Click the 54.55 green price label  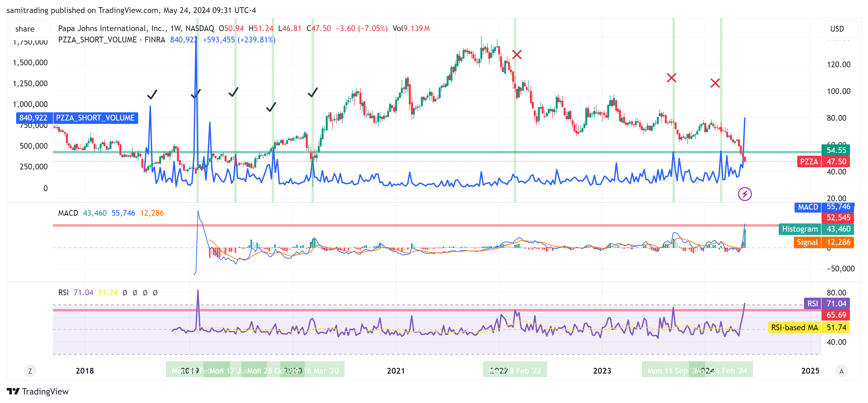836,150
